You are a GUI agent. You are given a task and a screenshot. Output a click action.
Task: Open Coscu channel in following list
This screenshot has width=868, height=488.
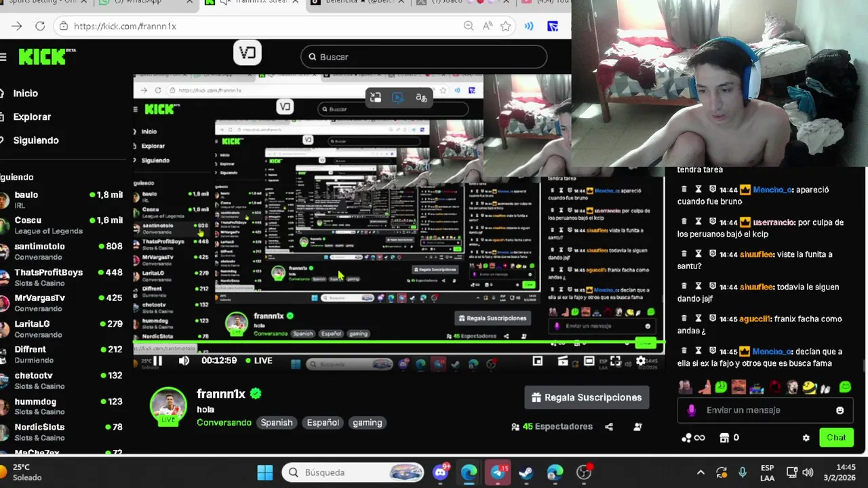62,225
